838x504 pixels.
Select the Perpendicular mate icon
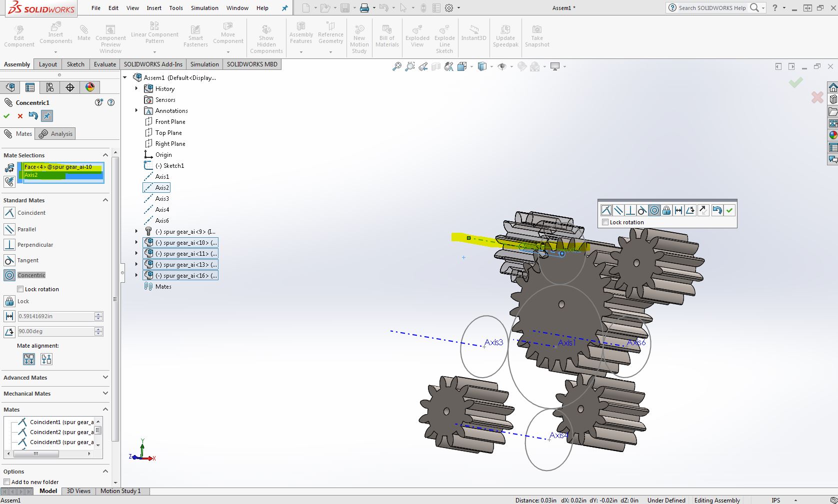tap(9, 245)
